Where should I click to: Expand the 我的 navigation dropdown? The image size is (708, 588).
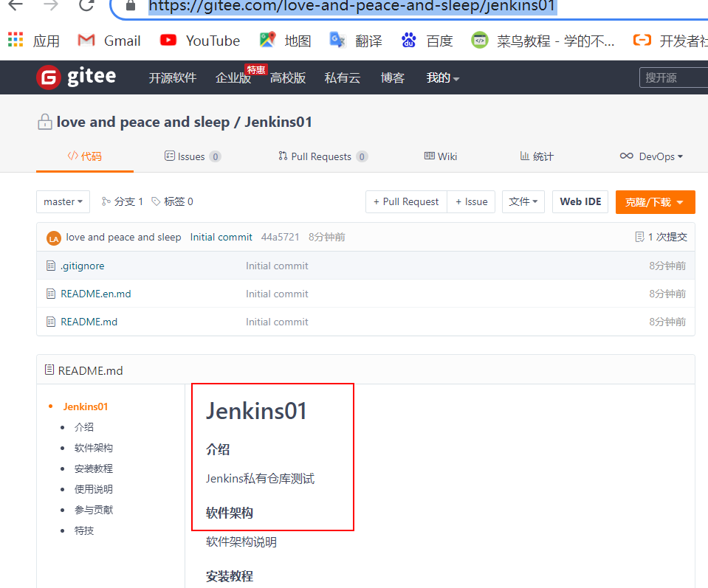442,77
